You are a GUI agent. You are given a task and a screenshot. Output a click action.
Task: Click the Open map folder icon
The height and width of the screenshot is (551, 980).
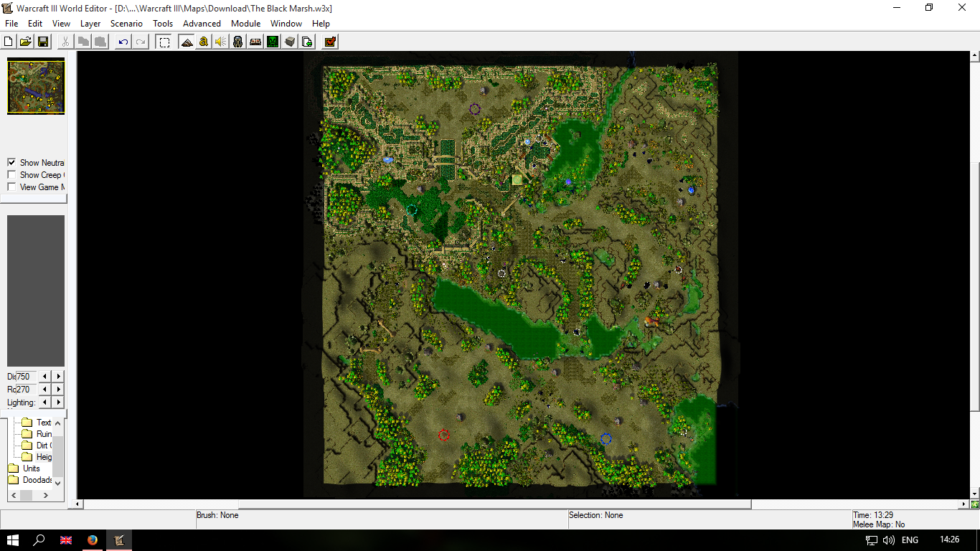tap(26, 42)
